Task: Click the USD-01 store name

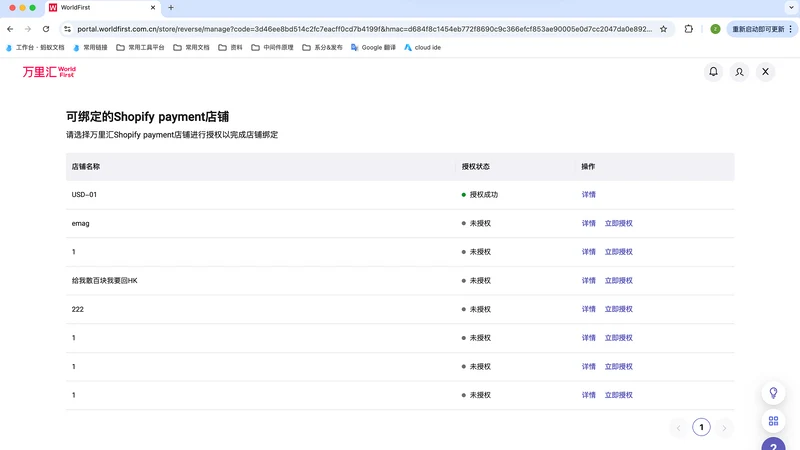Action: click(84, 194)
